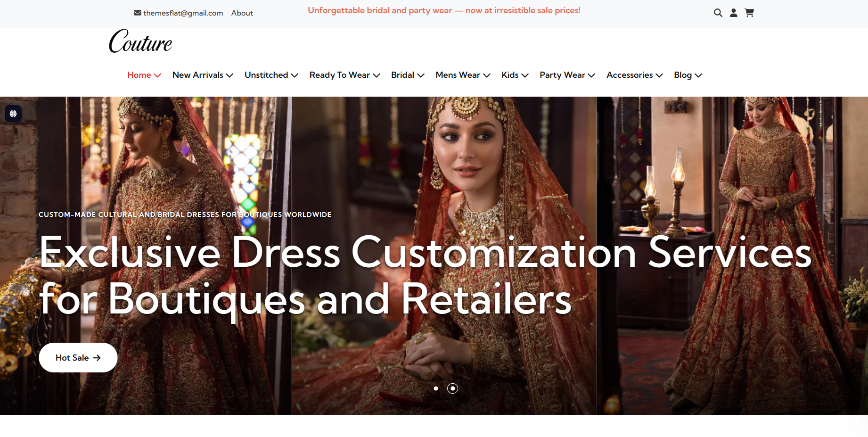Click the About link
Screen dimensions: 868x437
click(x=242, y=13)
